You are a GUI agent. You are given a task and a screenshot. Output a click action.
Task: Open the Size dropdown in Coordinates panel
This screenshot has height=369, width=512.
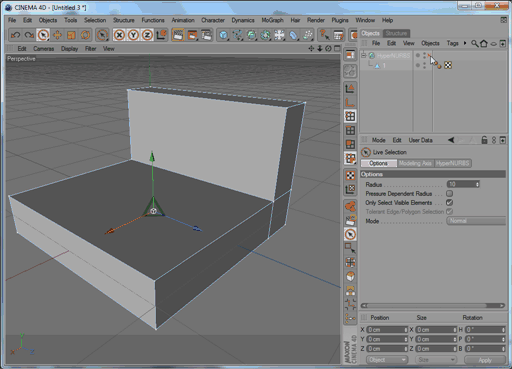click(435, 360)
